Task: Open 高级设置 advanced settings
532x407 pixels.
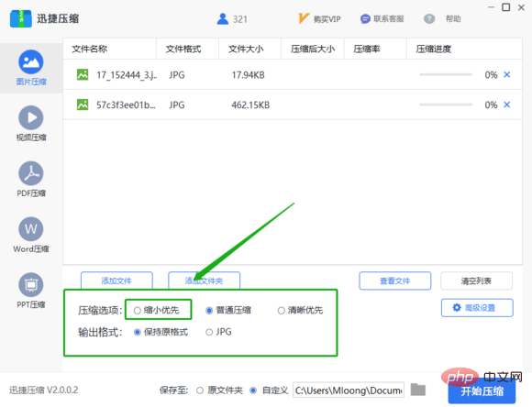Action: (x=477, y=308)
